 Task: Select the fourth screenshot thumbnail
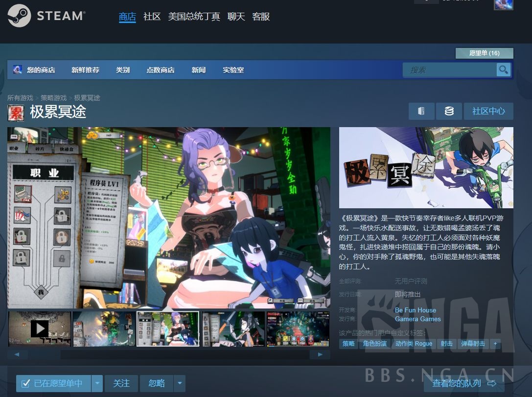pyautogui.click(x=233, y=329)
